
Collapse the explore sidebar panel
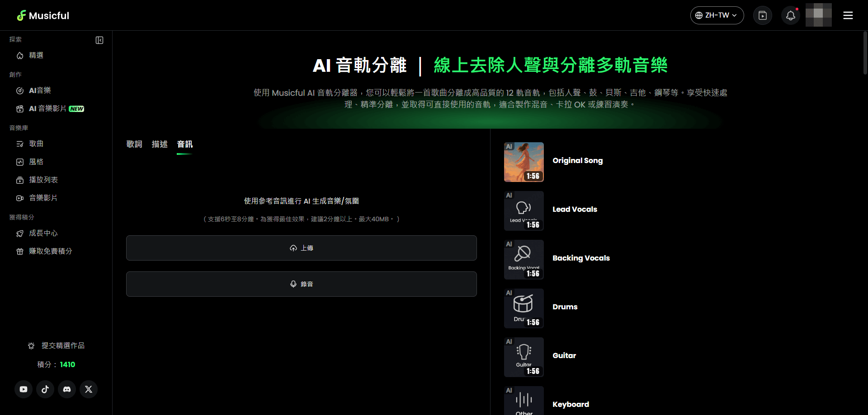[x=99, y=40]
